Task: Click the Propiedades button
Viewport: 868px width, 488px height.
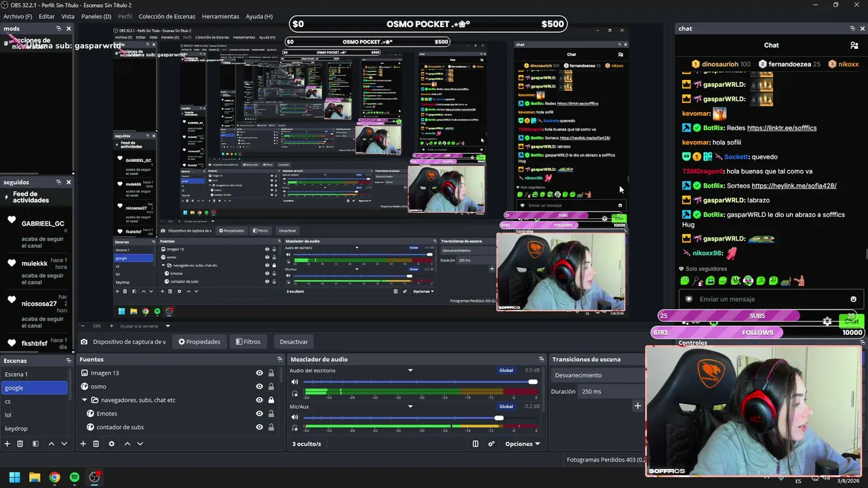Action: click(199, 342)
